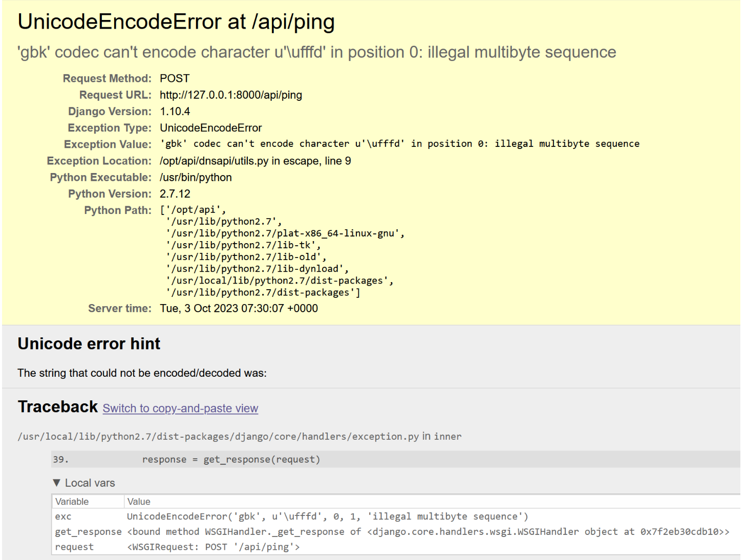Select the '/usr/lib/python2.7/lib-tk' path entry
The image size is (746, 560).
click(243, 245)
